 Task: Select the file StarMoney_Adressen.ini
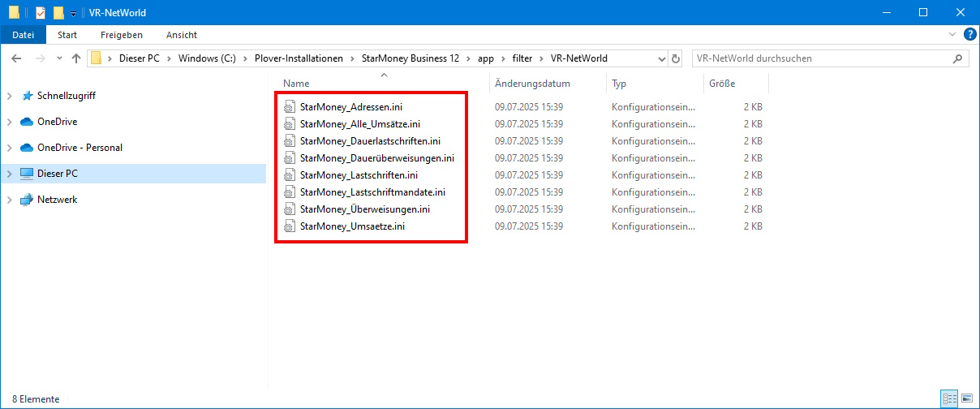coord(350,107)
